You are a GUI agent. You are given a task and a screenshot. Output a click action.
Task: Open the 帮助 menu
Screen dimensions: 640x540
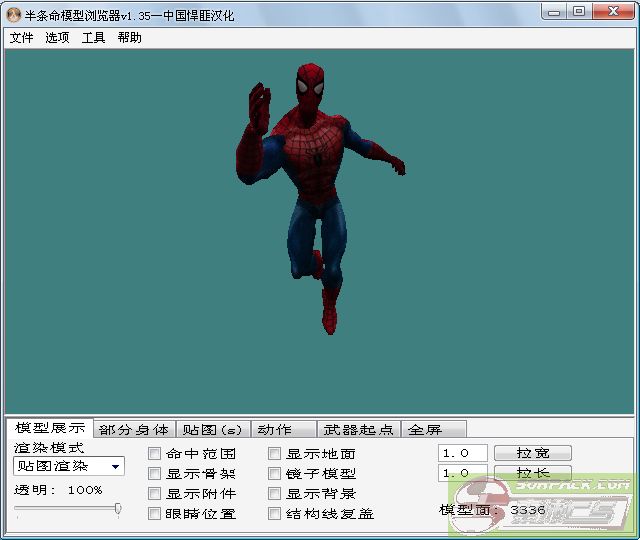(129, 38)
